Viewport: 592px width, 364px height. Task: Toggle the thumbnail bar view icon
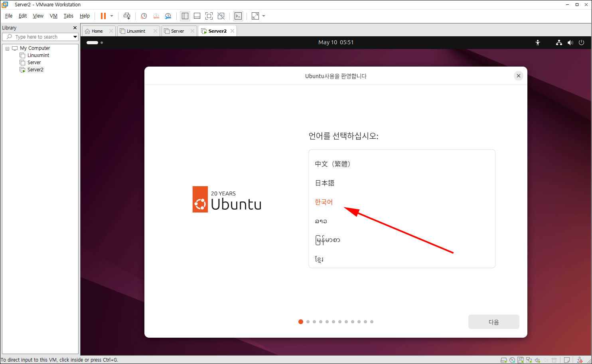click(x=197, y=16)
